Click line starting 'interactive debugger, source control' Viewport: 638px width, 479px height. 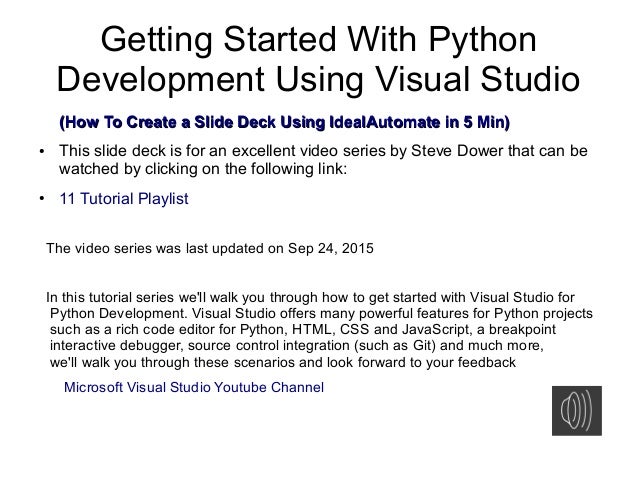pyautogui.click(x=297, y=346)
